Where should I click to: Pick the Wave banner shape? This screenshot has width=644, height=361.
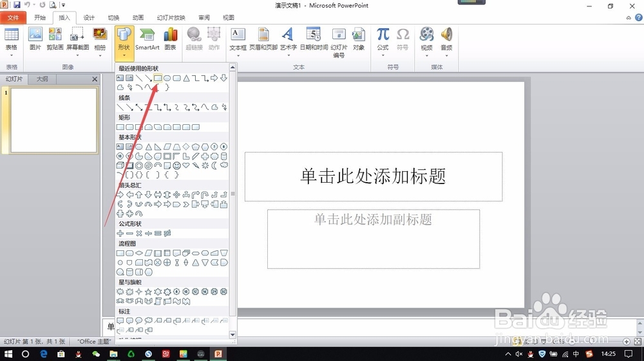(x=176, y=301)
